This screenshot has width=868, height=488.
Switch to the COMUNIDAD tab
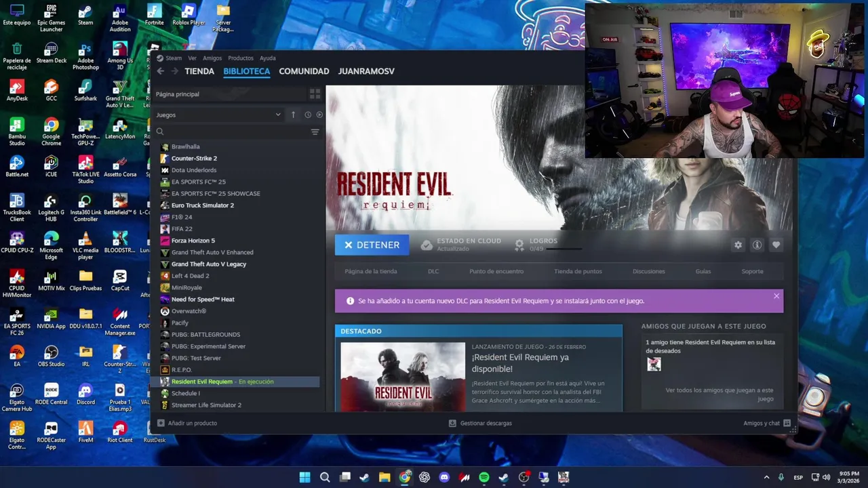tap(304, 71)
